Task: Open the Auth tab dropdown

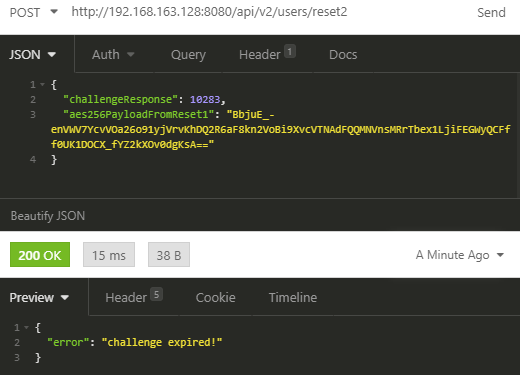Action: [x=113, y=55]
